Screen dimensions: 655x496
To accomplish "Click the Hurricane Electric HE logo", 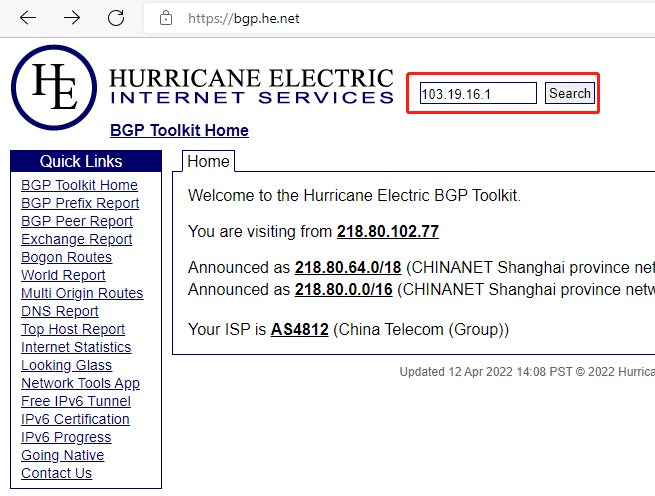I will 54,87.
